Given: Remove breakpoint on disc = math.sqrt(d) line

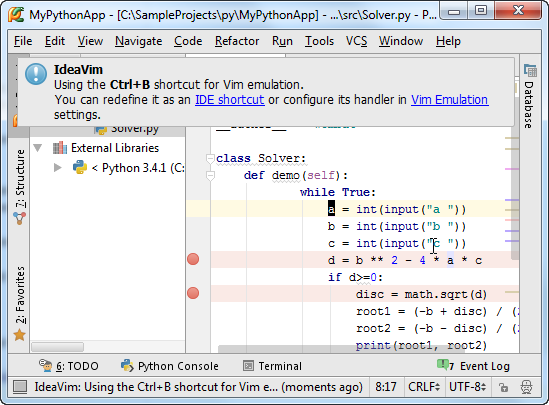Looking at the screenshot, I should [193, 293].
